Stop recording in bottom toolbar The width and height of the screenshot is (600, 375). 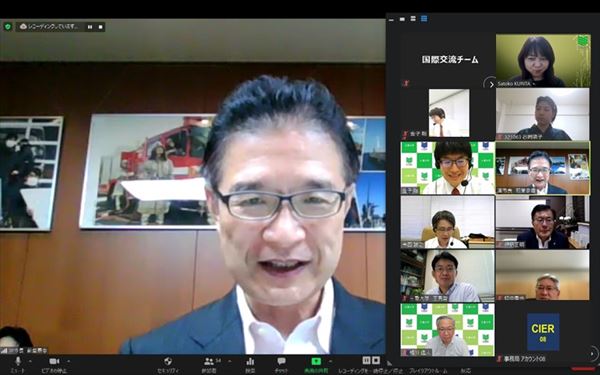tap(376, 360)
